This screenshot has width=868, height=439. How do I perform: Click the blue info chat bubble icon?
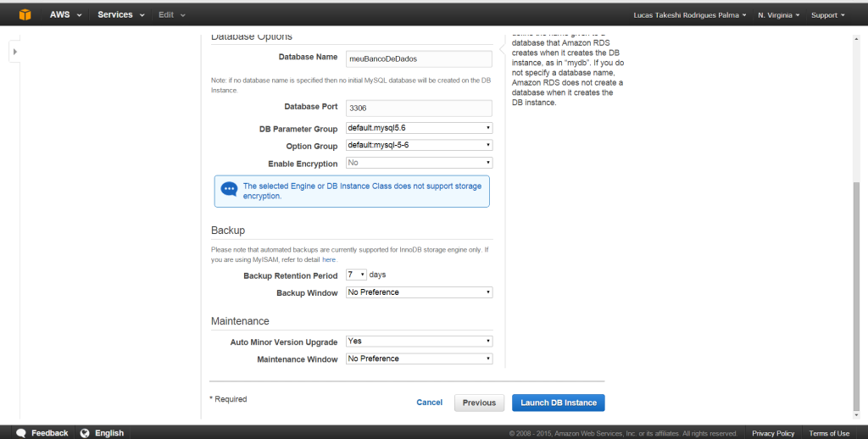(x=229, y=190)
